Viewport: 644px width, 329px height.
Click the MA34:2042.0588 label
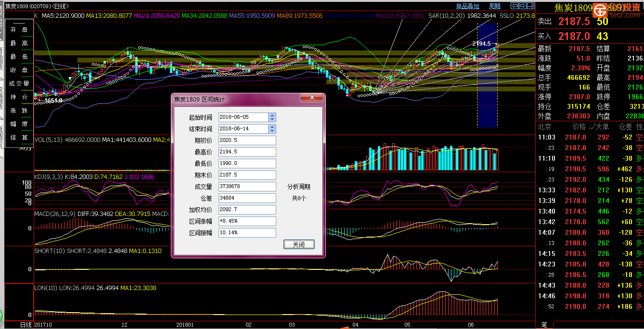coord(205,16)
